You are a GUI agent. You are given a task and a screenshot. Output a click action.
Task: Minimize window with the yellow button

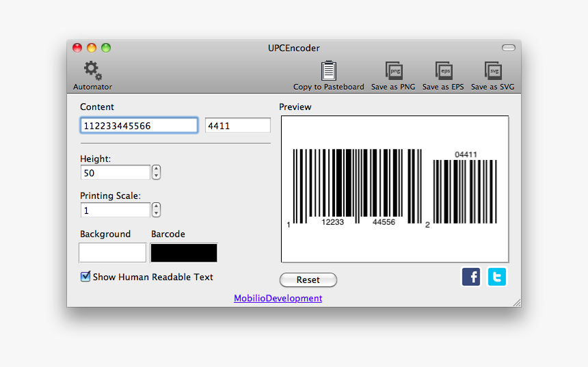click(92, 48)
